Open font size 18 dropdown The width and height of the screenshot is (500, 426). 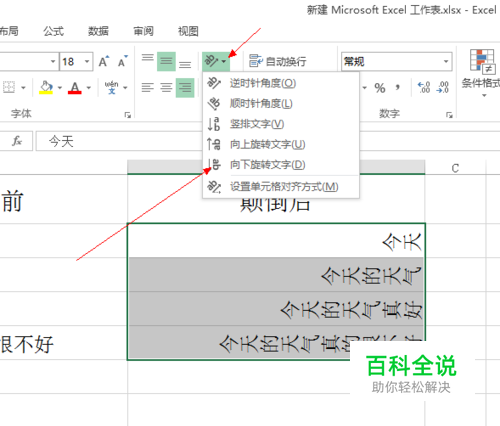pos(87,61)
